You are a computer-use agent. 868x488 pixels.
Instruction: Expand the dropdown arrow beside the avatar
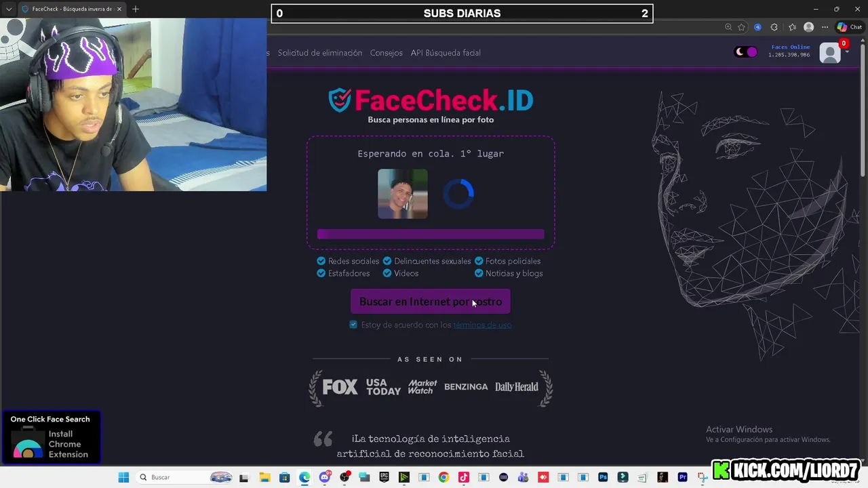click(x=846, y=53)
